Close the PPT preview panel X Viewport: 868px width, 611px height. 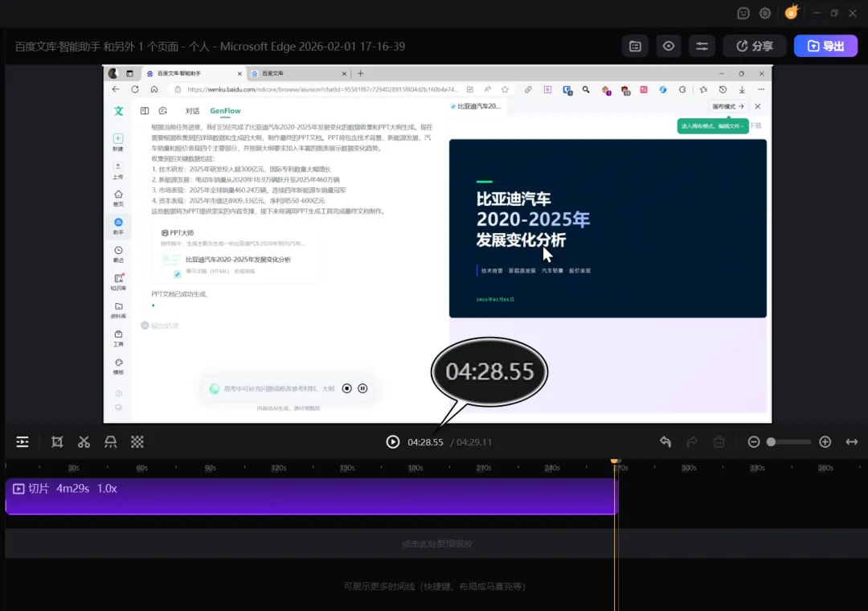pos(757,106)
